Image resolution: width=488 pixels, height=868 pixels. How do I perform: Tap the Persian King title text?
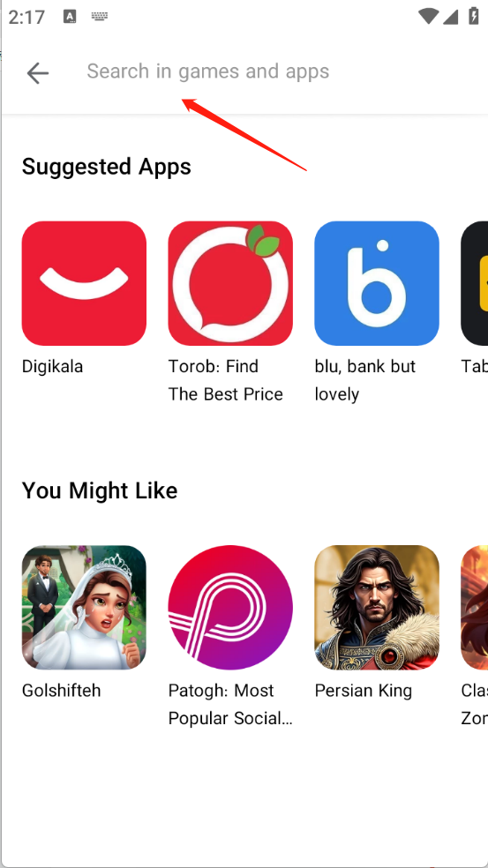pos(364,691)
